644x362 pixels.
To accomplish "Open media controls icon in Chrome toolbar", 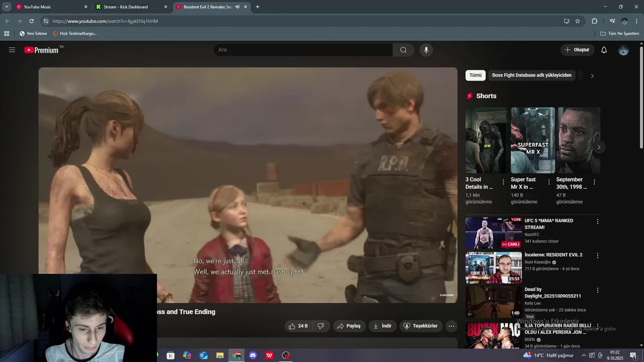I will click(x=612, y=21).
